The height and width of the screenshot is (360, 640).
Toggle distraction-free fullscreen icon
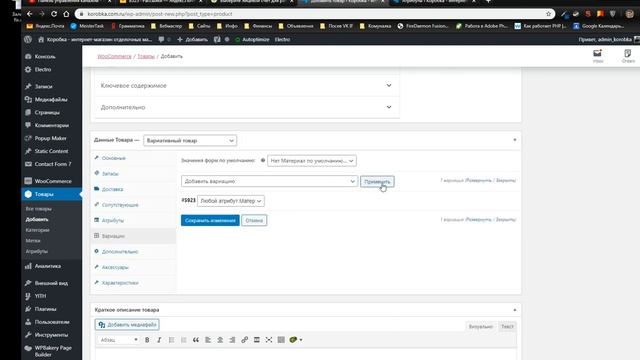click(269, 340)
